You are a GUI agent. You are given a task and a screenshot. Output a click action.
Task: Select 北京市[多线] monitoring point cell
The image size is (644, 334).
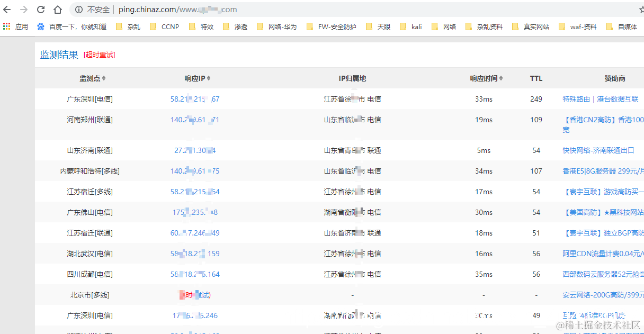(90, 295)
